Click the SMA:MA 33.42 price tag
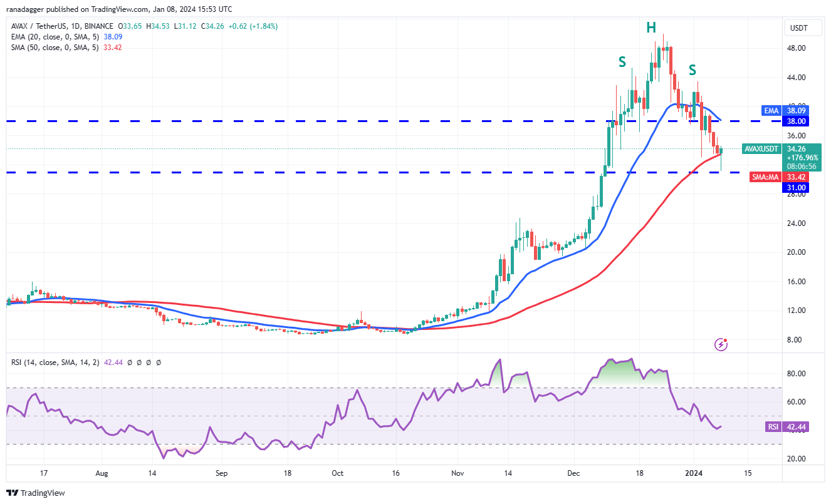 tap(780, 177)
